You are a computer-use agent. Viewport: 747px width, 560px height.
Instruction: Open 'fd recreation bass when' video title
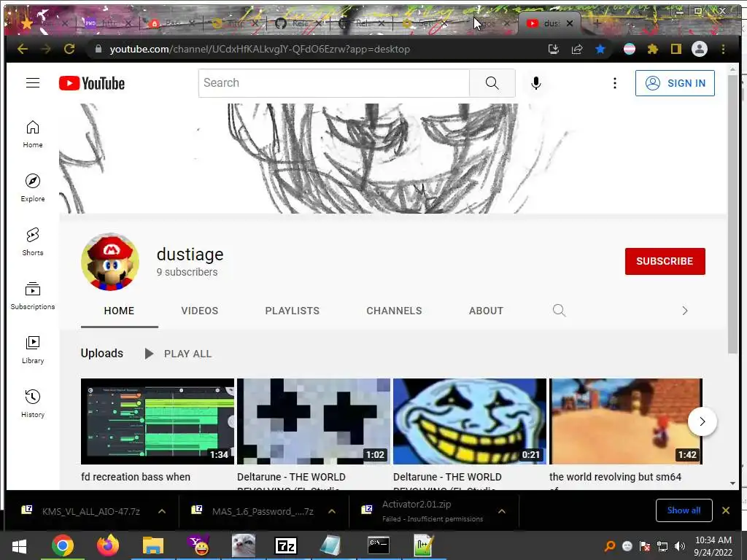coord(136,477)
